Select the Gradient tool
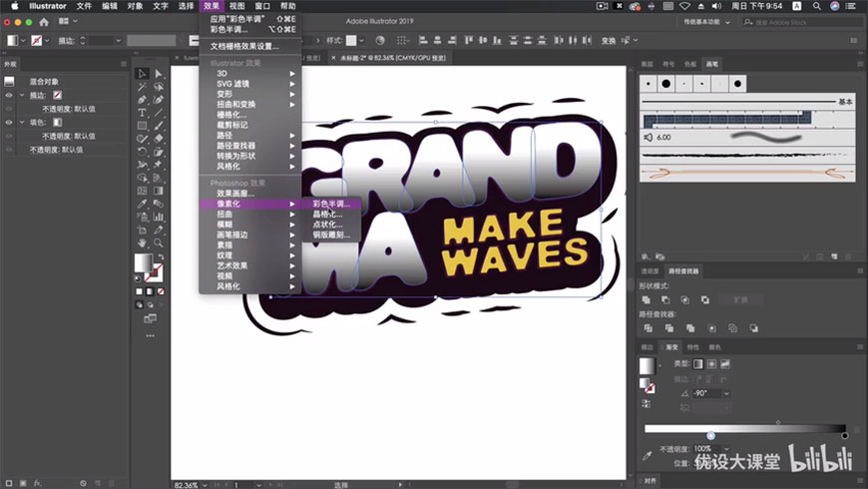The height and width of the screenshot is (489, 868). 159,191
